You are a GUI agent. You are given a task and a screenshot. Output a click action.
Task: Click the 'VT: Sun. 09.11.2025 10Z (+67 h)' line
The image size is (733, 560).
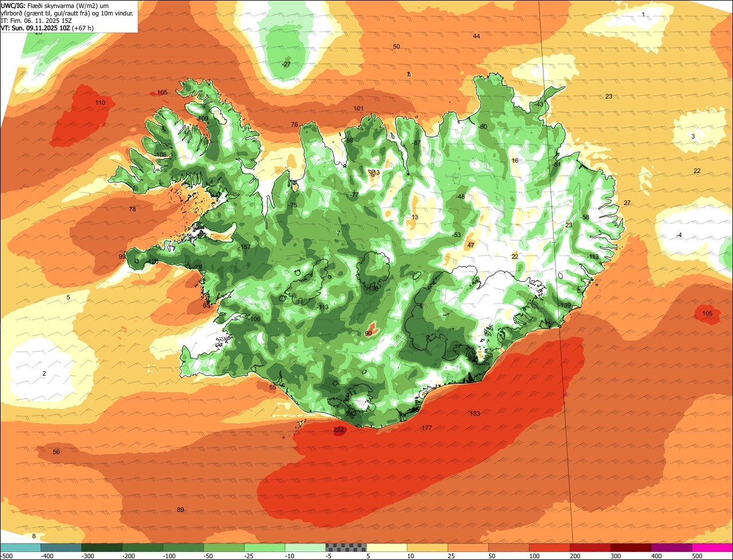47,27
